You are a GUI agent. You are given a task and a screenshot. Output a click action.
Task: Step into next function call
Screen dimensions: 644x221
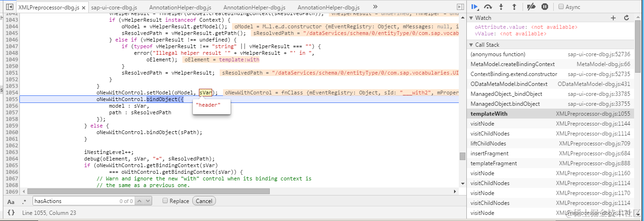pos(501,7)
